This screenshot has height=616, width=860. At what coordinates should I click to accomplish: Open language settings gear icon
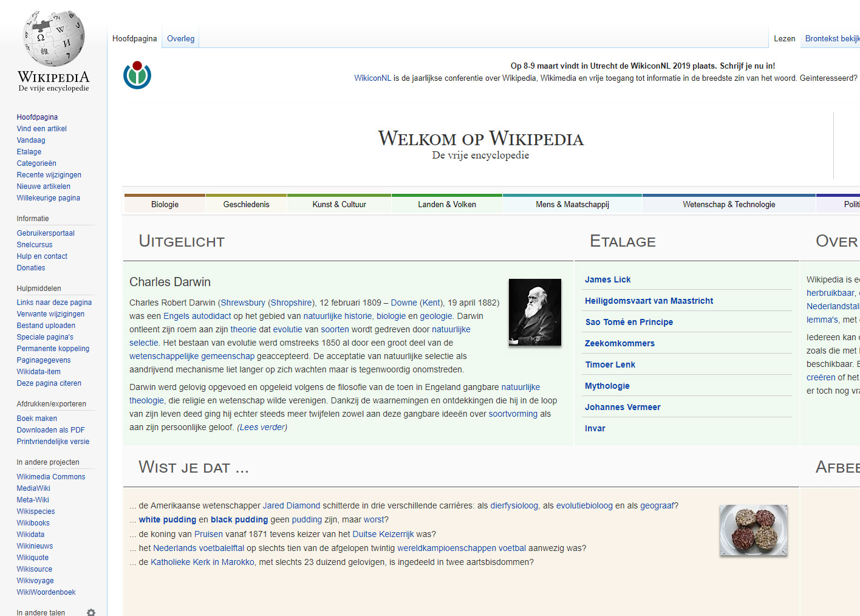[x=91, y=612]
